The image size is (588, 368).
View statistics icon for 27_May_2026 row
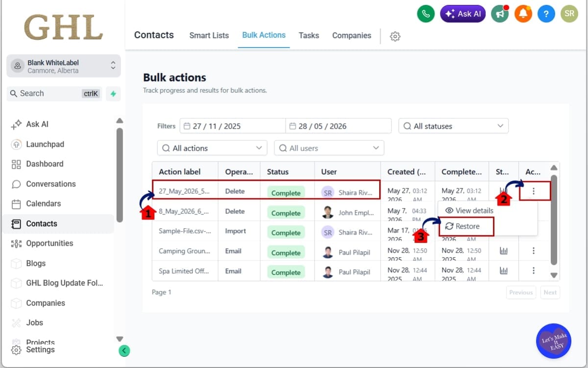tap(503, 190)
